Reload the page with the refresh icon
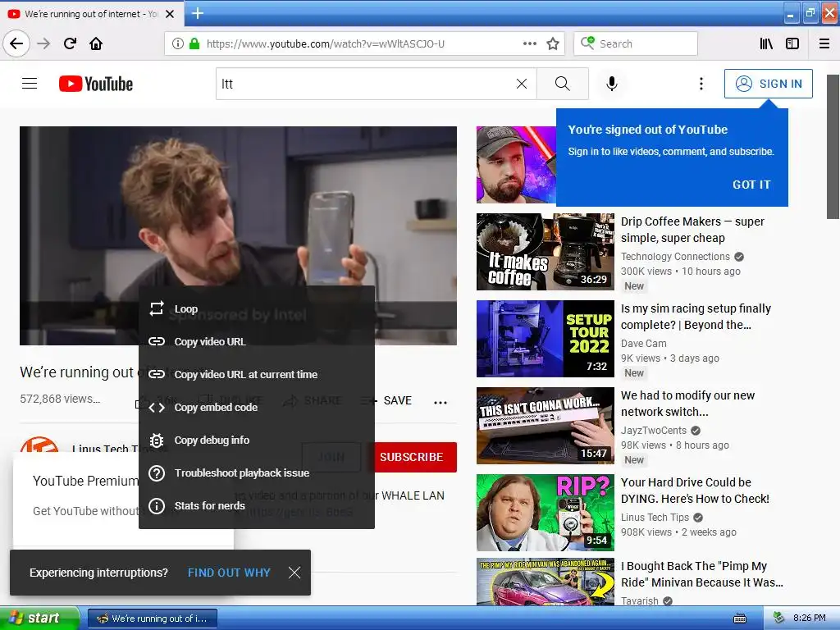840x630 pixels. click(x=70, y=43)
